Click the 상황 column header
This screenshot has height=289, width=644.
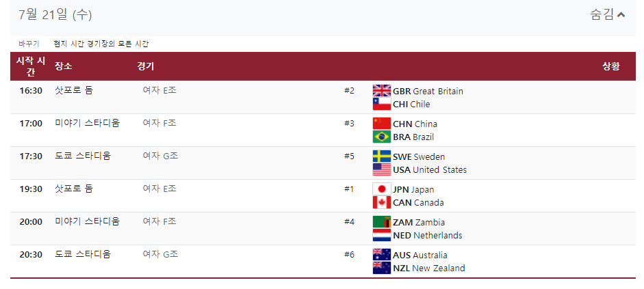(611, 66)
